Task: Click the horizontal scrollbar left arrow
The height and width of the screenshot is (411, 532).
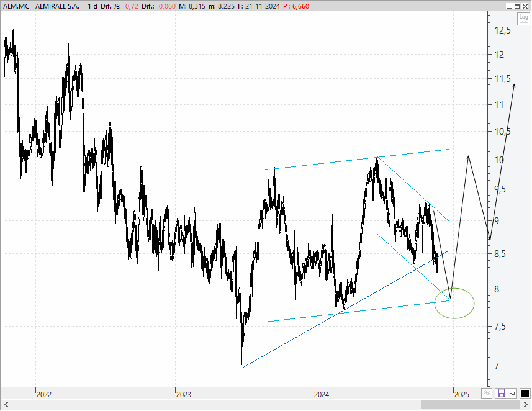Action: [x=6, y=405]
